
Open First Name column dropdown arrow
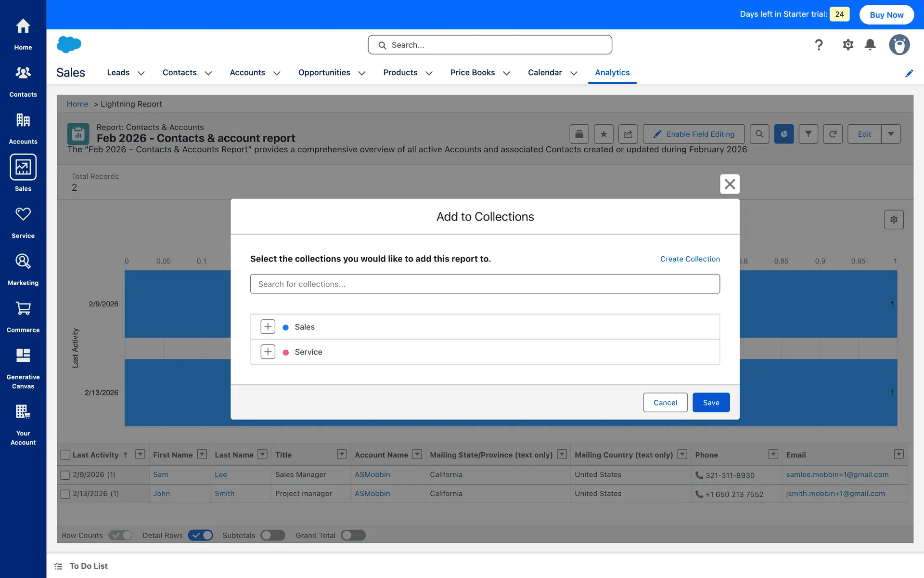(x=202, y=454)
